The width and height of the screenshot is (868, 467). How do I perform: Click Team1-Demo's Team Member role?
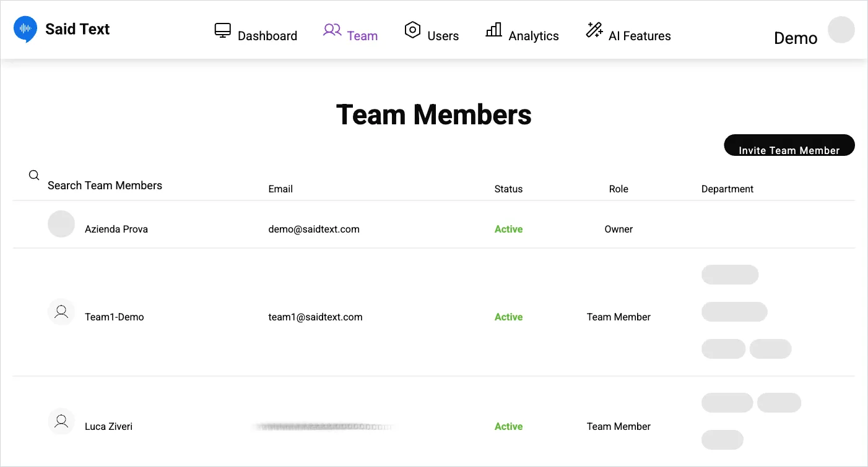point(618,317)
